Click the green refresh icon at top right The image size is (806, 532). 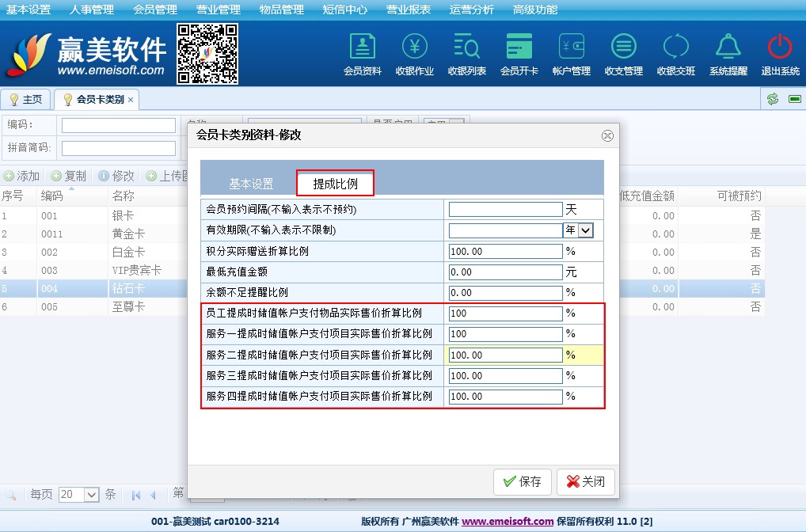tap(773, 99)
